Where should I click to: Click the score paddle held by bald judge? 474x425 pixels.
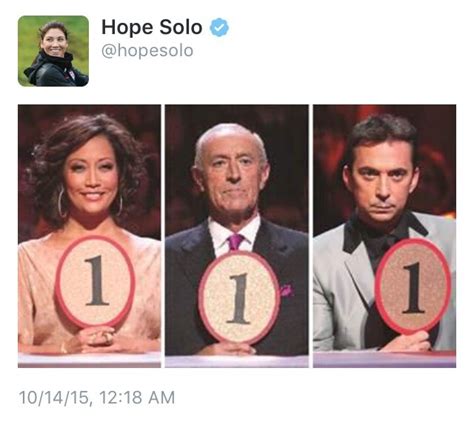pyautogui.click(x=239, y=298)
